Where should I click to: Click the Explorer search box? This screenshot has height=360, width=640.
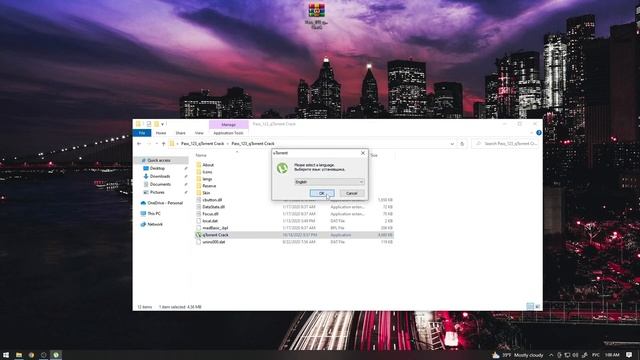tap(506, 144)
